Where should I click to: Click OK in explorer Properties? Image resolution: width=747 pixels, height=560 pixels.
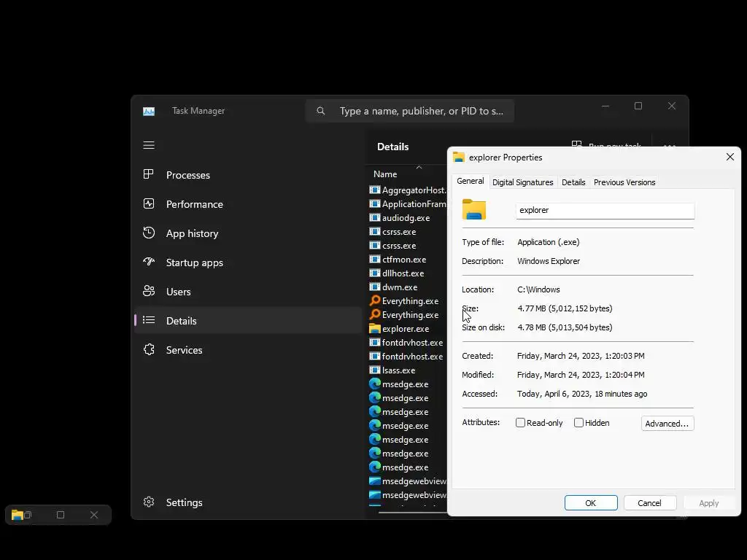[x=591, y=503]
